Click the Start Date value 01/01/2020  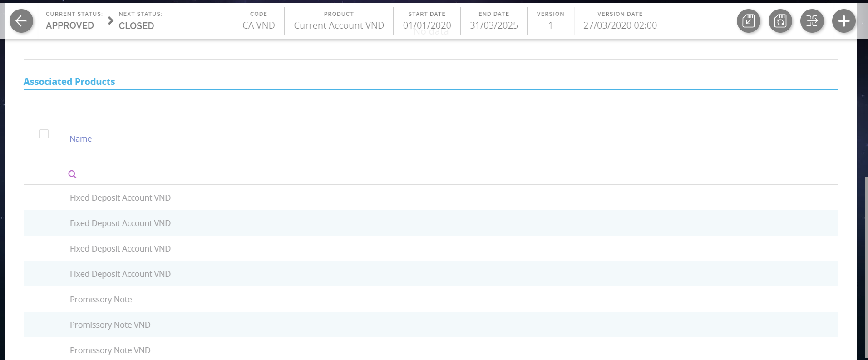427,25
